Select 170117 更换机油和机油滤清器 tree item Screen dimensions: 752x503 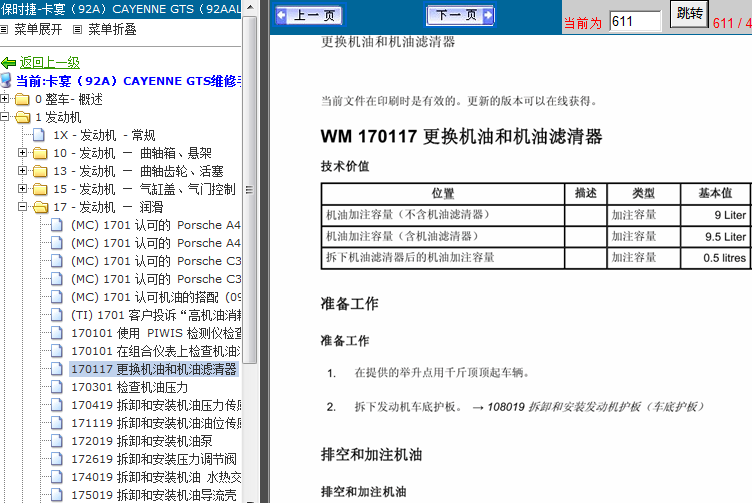click(x=154, y=369)
